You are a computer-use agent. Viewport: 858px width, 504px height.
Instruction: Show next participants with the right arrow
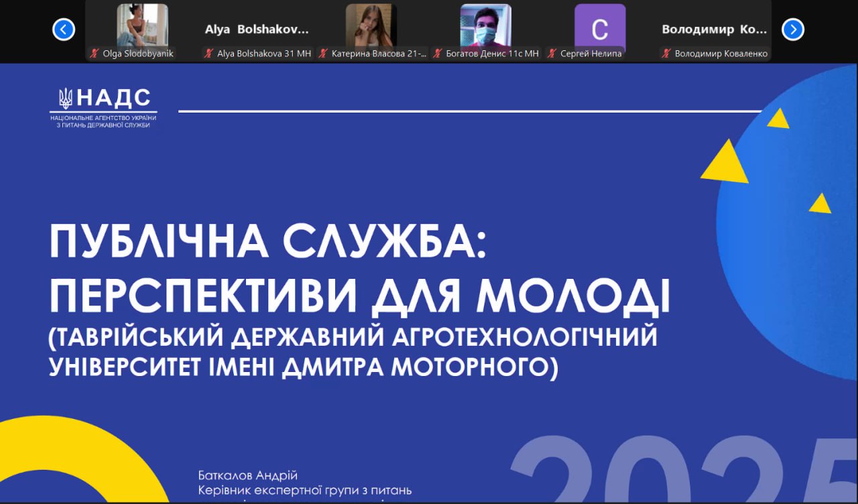click(x=793, y=29)
